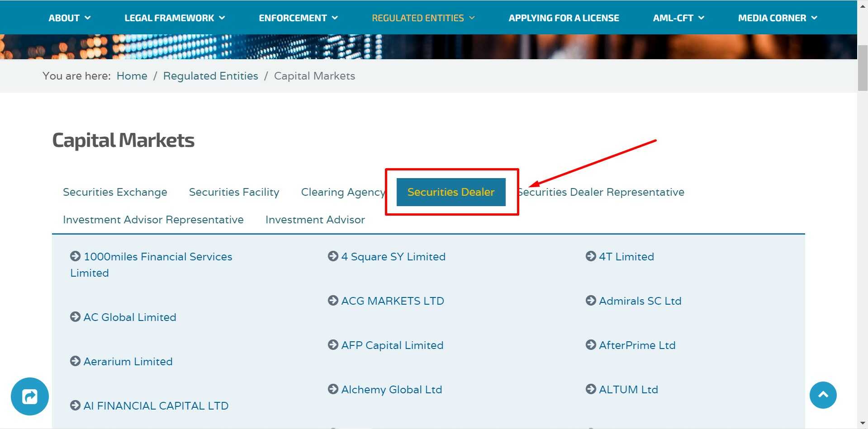This screenshot has height=429, width=868.
Task: Open the Enforcement dropdown menu
Action: 298,18
